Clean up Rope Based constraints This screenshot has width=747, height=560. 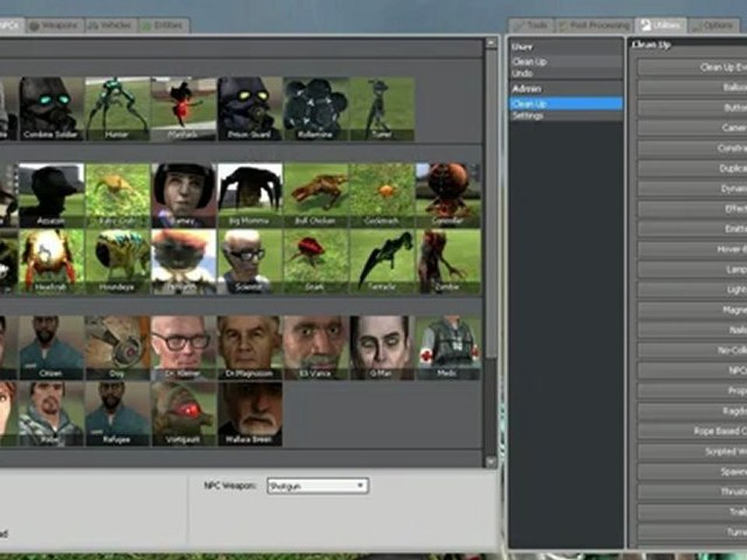point(693,431)
